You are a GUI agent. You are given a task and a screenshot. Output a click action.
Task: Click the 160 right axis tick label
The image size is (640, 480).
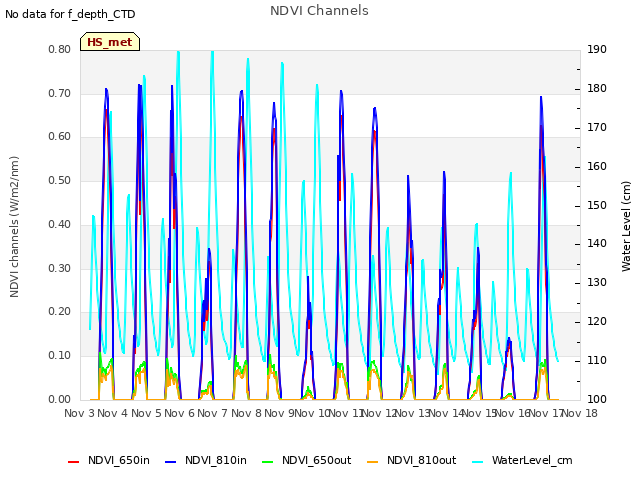(x=597, y=167)
